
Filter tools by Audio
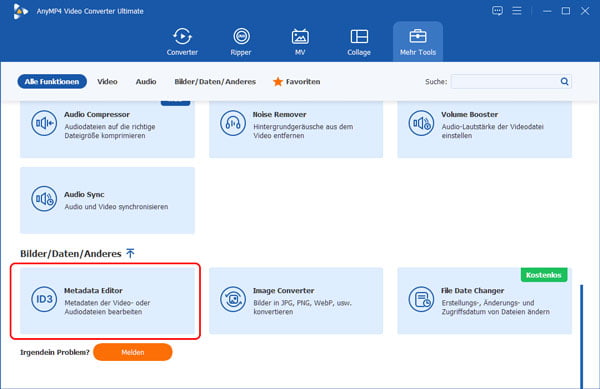point(146,81)
